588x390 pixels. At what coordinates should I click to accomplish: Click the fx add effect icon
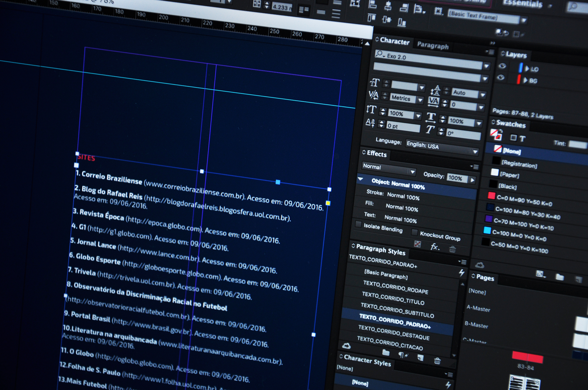435,247
